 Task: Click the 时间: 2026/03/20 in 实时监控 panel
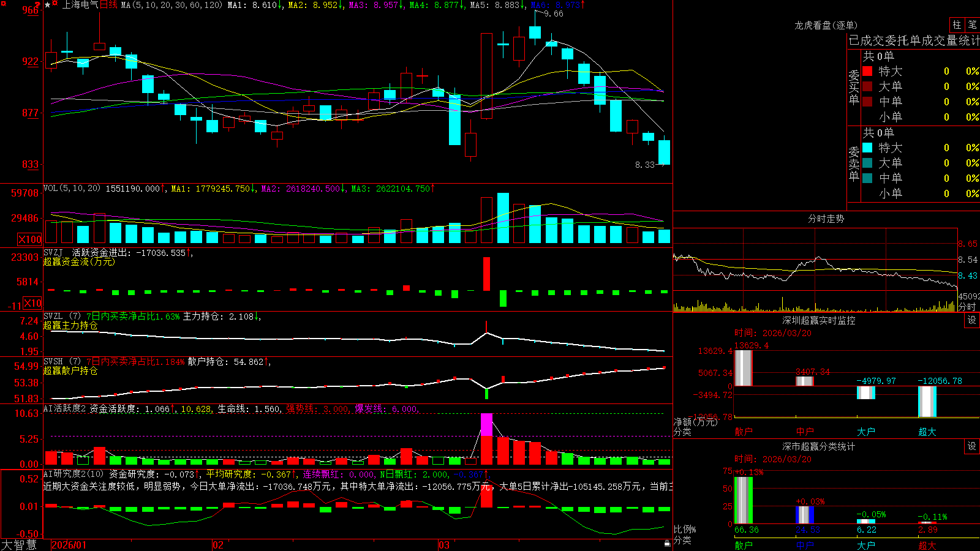click(773, 333)
